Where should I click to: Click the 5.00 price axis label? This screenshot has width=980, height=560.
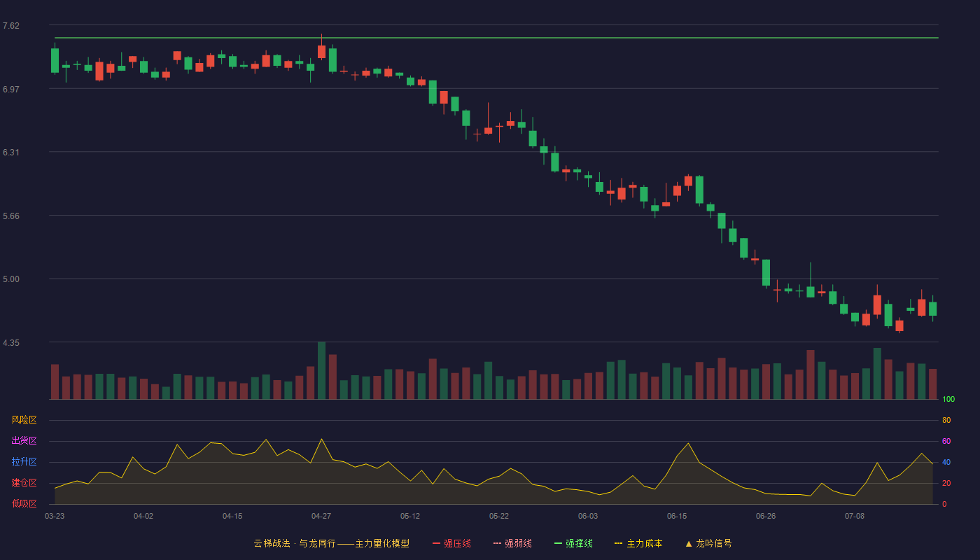point(10,279)
